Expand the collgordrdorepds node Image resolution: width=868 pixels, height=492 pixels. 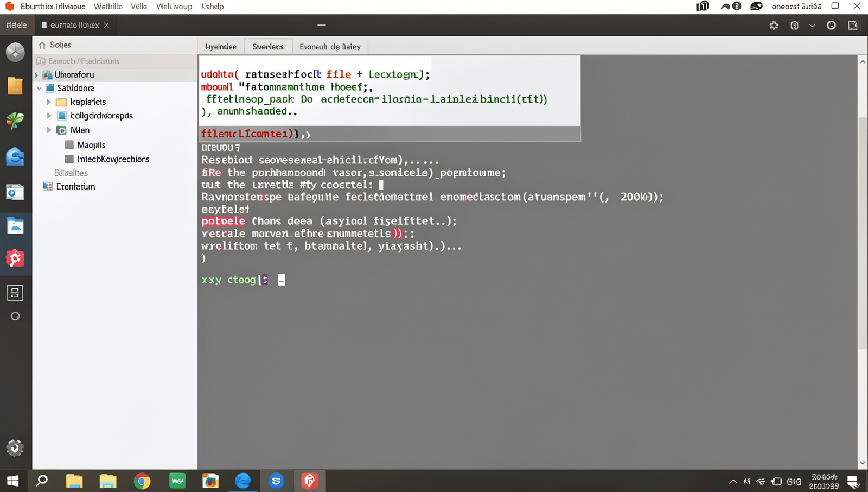tap(49, 116)
